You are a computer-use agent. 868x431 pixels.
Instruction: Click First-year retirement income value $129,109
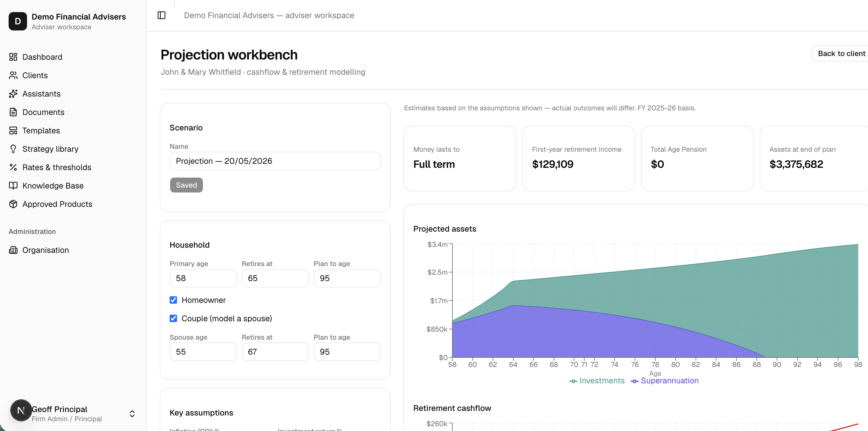553,164
